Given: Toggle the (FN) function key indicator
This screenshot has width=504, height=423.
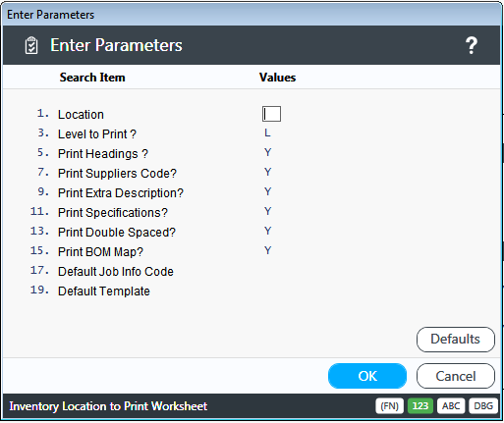Looking at the screenshot, I should pos(389,406).
